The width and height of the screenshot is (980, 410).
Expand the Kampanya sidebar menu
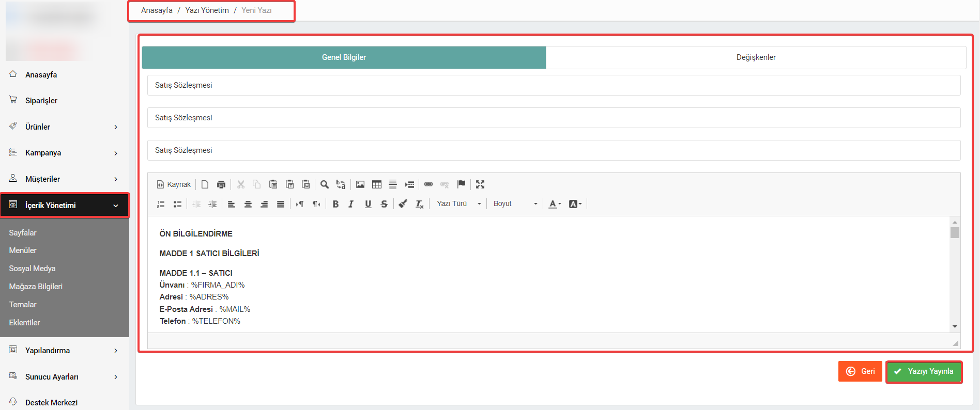pos(64,153)
